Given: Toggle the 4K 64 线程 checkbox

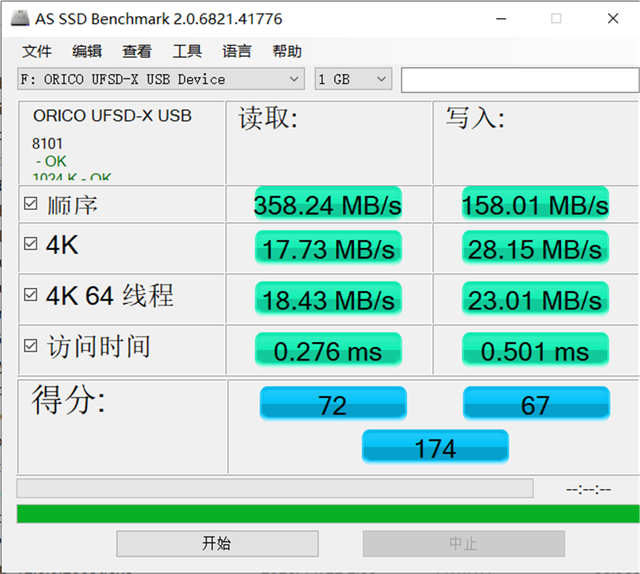Looking at the screenshot, I should tap(31, 294).
